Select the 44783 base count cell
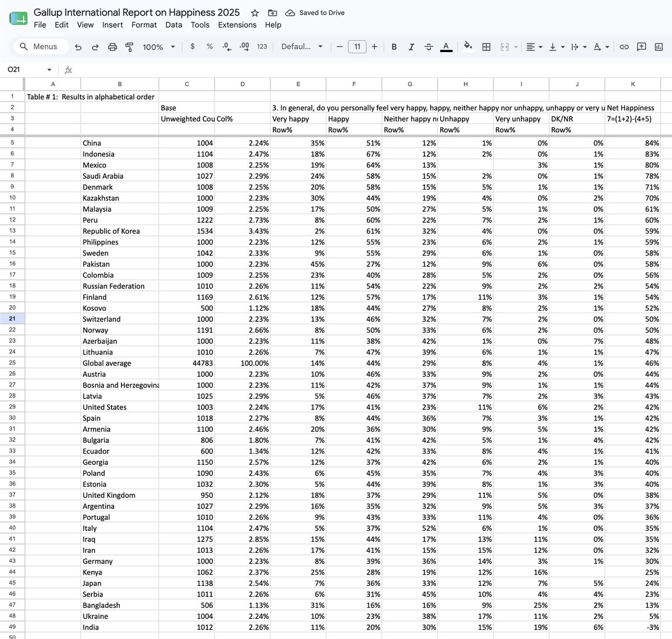 tap(186, 363)
